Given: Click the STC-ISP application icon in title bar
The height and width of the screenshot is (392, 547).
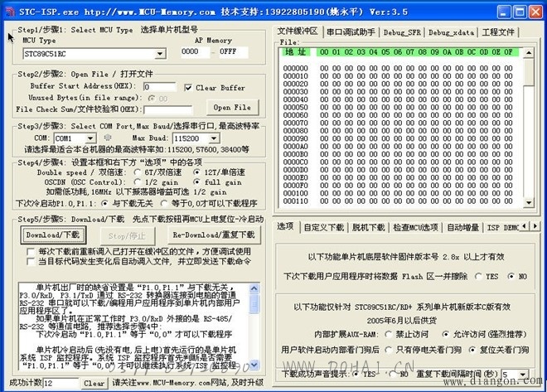Looking at the screenshot, I should (10, 12).
